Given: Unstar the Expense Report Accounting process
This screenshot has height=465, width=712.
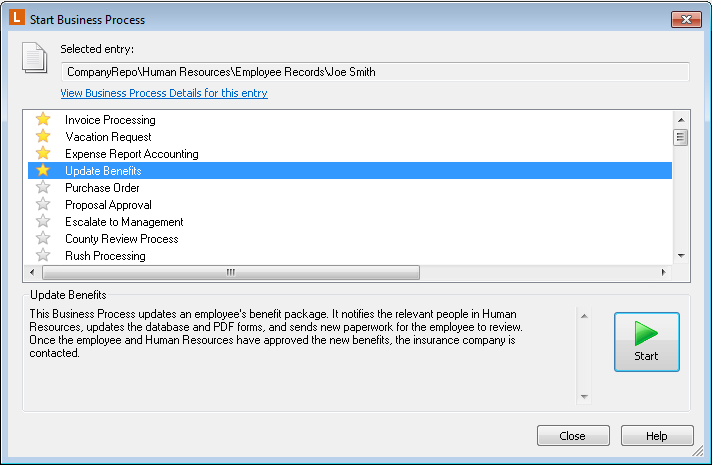Looking at the screenshot, I should pos(43,154).
